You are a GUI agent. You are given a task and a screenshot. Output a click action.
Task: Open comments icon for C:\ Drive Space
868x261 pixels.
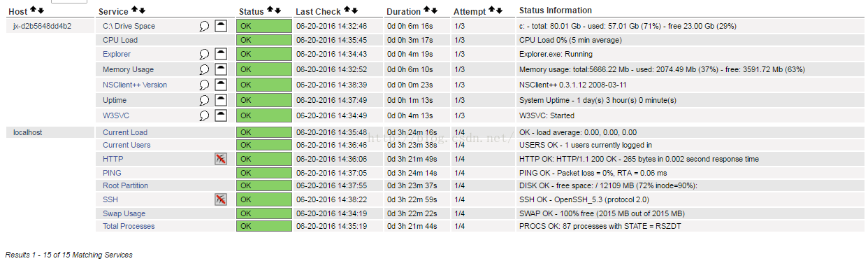[205, 26]
